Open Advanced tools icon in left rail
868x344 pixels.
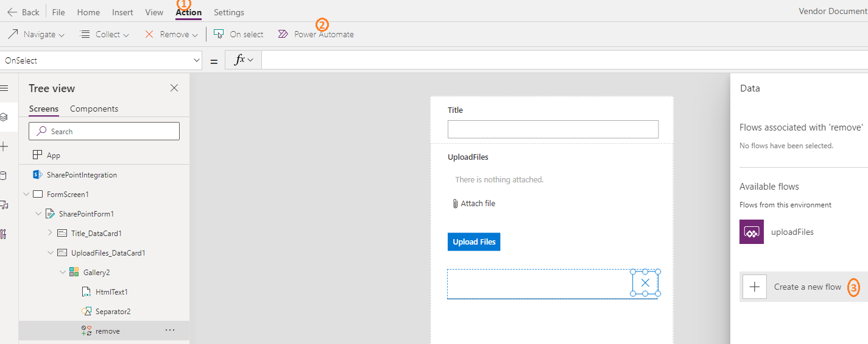4,234
